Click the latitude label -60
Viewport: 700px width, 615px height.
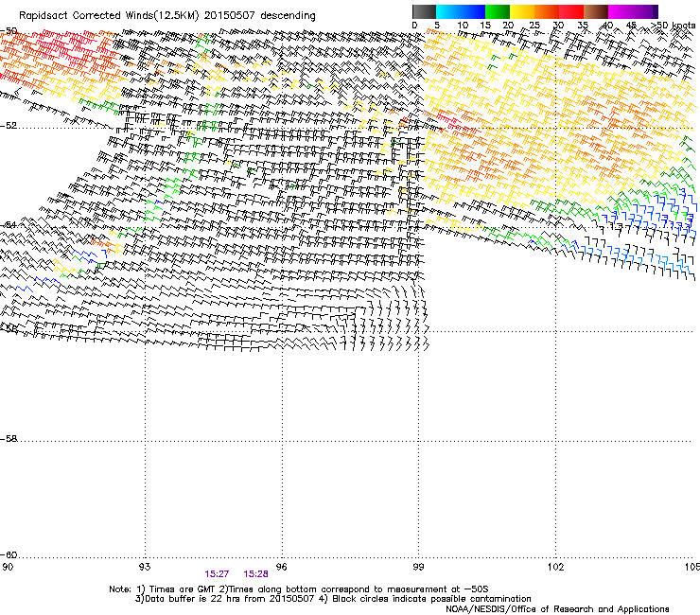(9, 554)
